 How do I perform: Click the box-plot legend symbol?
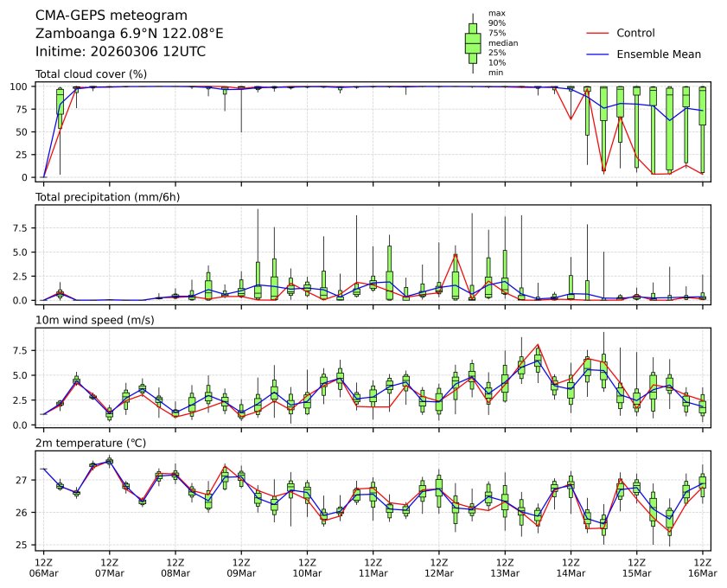[473, 43]
